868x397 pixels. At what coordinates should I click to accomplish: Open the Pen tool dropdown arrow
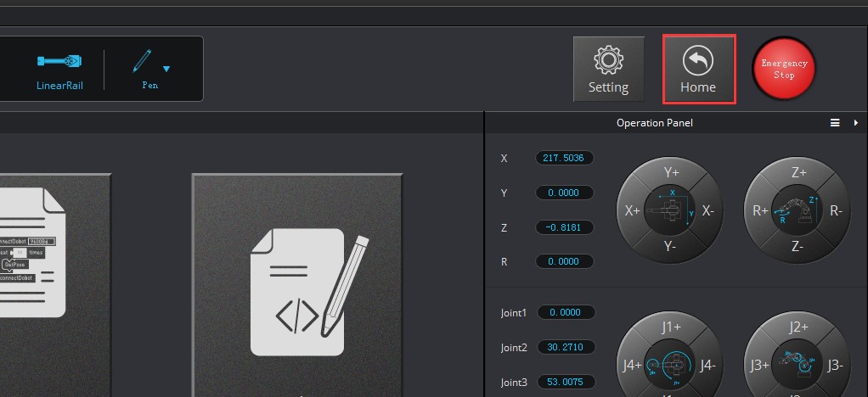[x=166, y=70]
